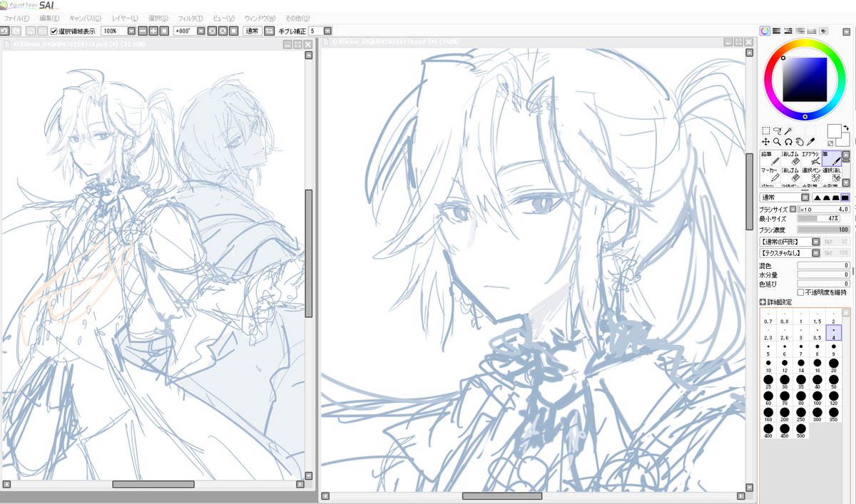Select the hand pan tool

800,142
